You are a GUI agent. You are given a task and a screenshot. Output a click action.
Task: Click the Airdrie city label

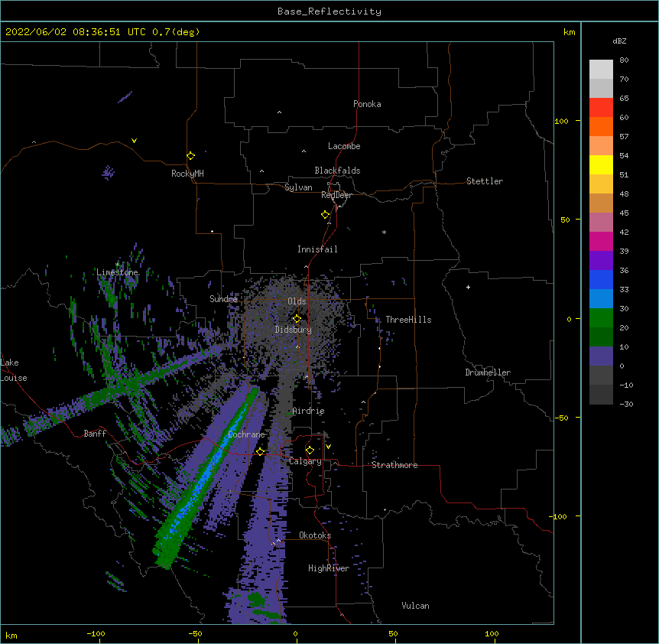tap(309, 411)
